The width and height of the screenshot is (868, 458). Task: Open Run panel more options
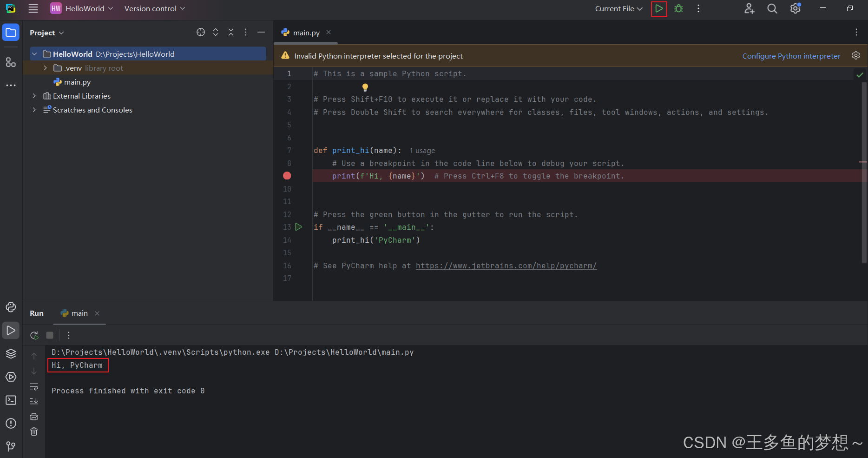coord(69,335)
